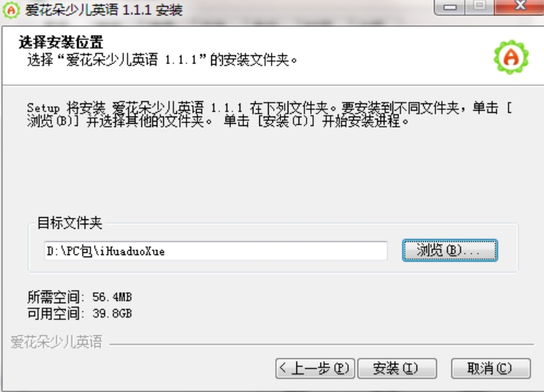Viewport: 544px width, 392px height.
Task: Start installation with the 安装(I) button
Action: (x=397, y=369)
